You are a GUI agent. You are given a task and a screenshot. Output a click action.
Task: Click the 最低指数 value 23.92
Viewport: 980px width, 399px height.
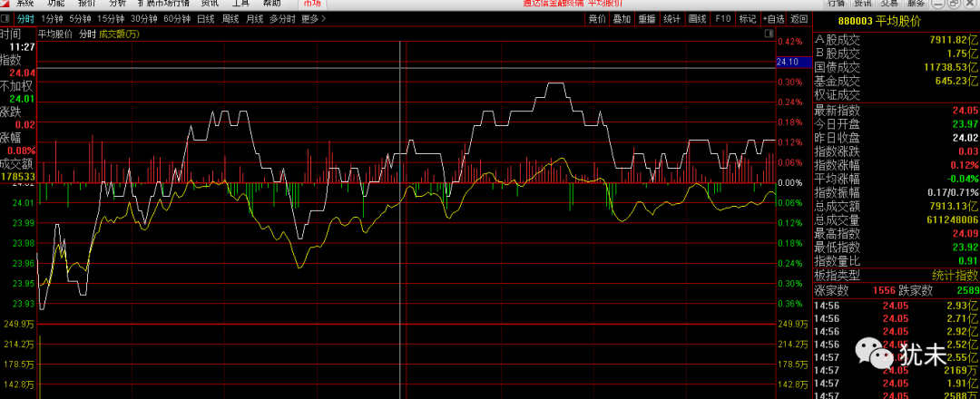965,248
